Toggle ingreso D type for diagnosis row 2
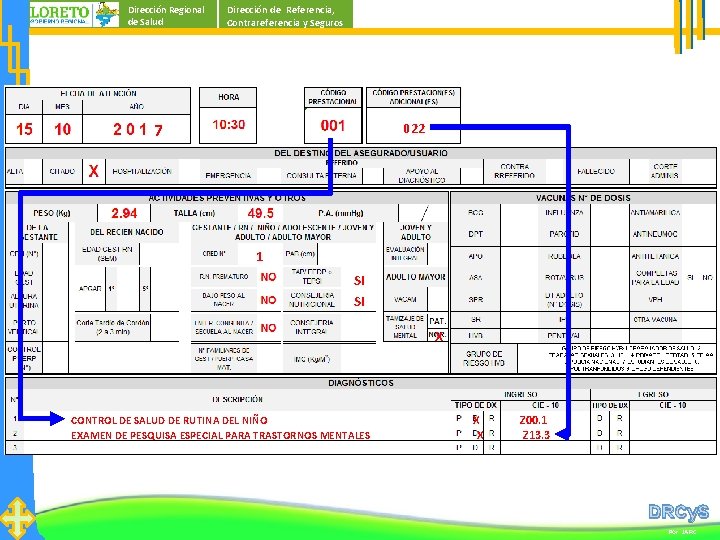This screenshot has width=720, height=540. point(477,433)
